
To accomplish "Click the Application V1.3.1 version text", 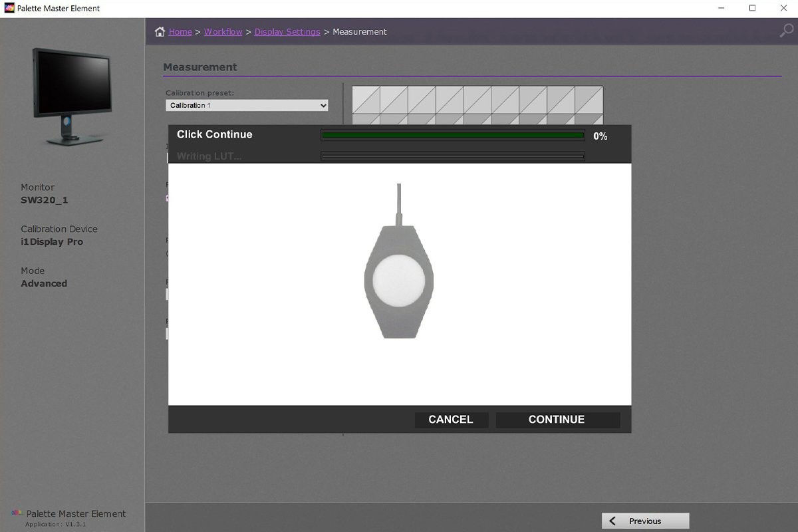I will click(x=56, y=525).
